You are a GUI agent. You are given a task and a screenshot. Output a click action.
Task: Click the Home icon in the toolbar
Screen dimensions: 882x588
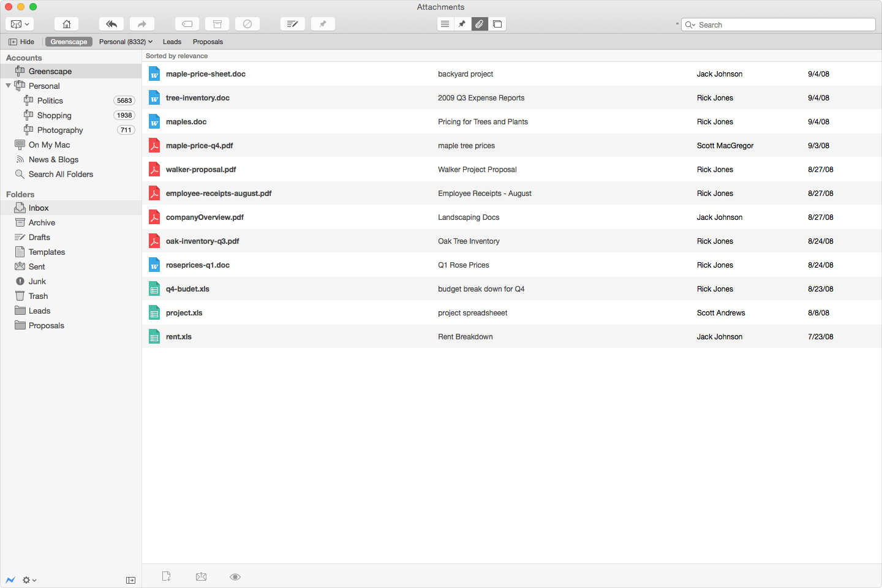pyautogui.click(x=66, y=24)
